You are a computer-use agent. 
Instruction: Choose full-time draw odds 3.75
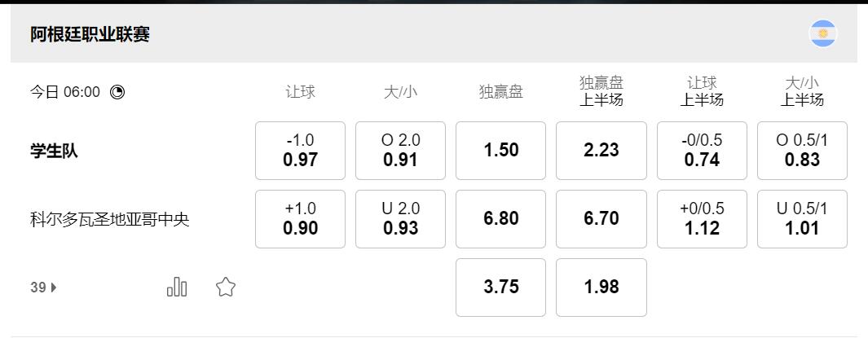(500, 288)
